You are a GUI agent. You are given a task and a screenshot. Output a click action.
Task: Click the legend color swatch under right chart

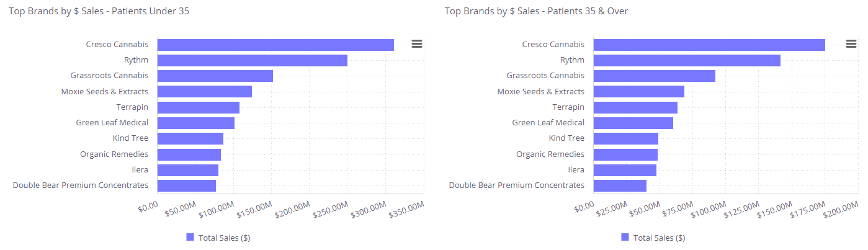(x=625, y=237)
